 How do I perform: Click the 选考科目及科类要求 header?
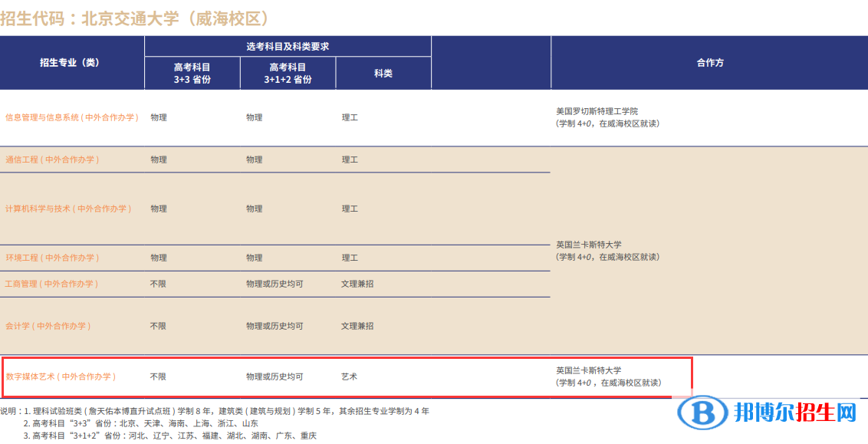point(288,47)
